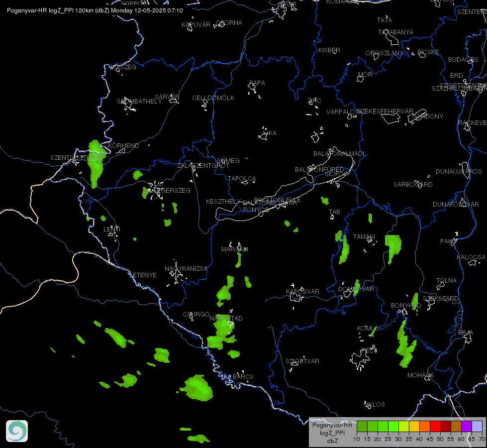This screenshot has width=487, height=448.
Task: Click the KISBÉR city label
Action: point(329,50)
